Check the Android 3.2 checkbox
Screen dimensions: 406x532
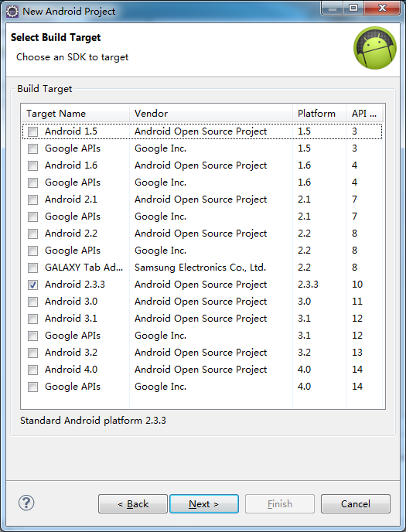tap(33, 353)
